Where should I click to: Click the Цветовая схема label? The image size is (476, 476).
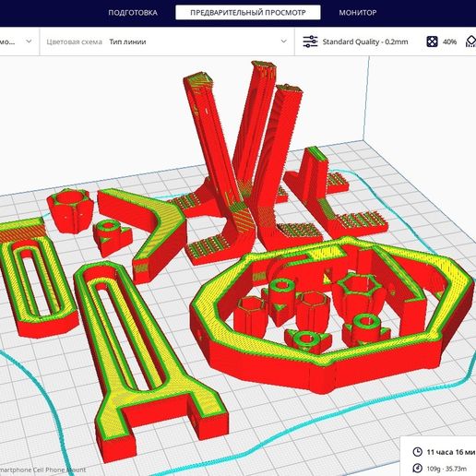point(74,42)
